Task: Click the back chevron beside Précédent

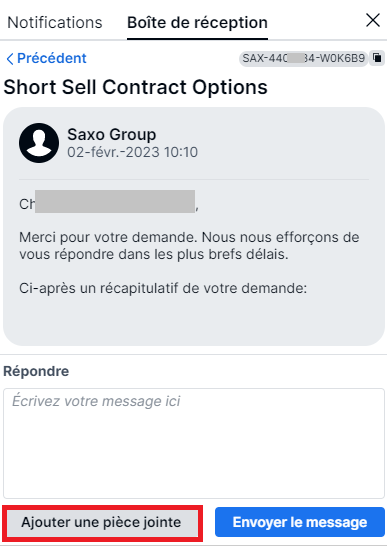Action: coord(10,58)
